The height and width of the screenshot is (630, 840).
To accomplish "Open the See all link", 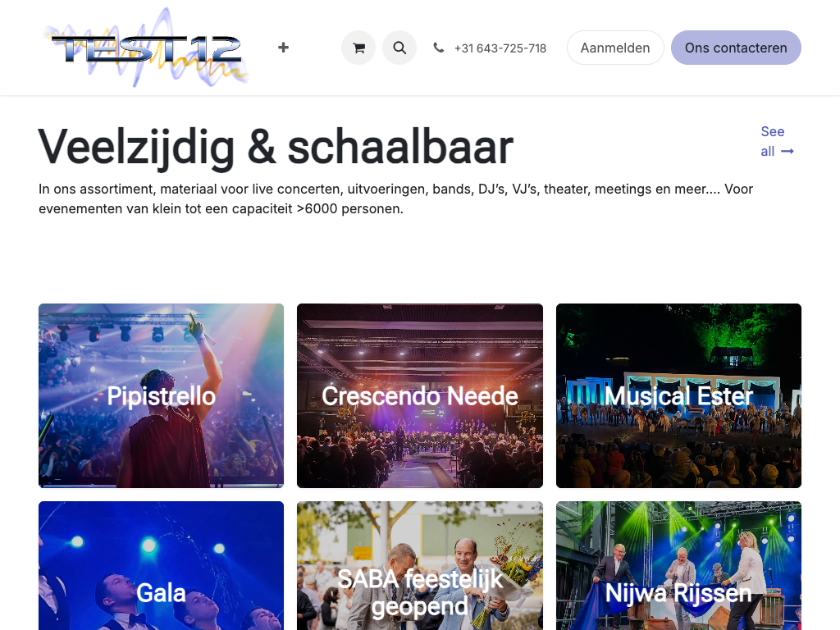I will [777, 141].
